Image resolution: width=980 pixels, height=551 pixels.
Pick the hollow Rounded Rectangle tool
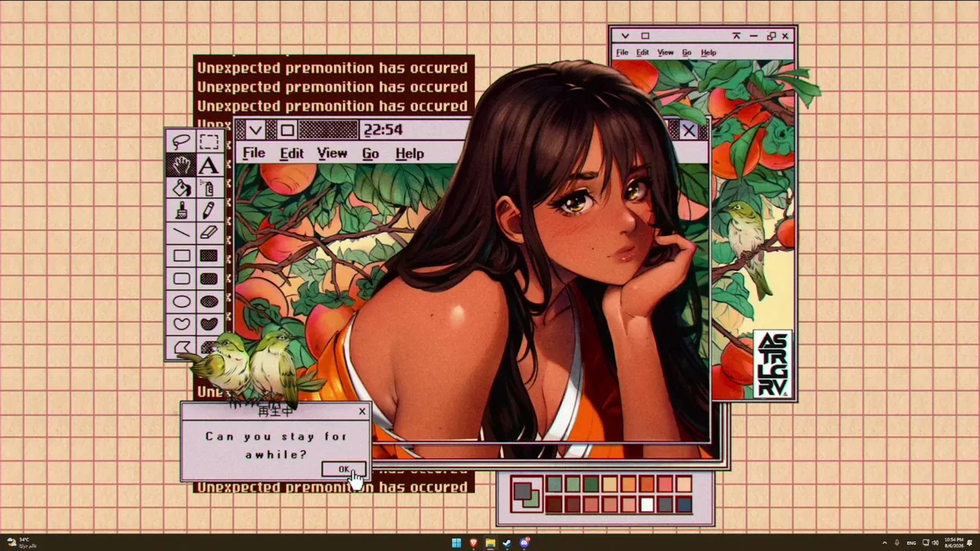[181, 279]
